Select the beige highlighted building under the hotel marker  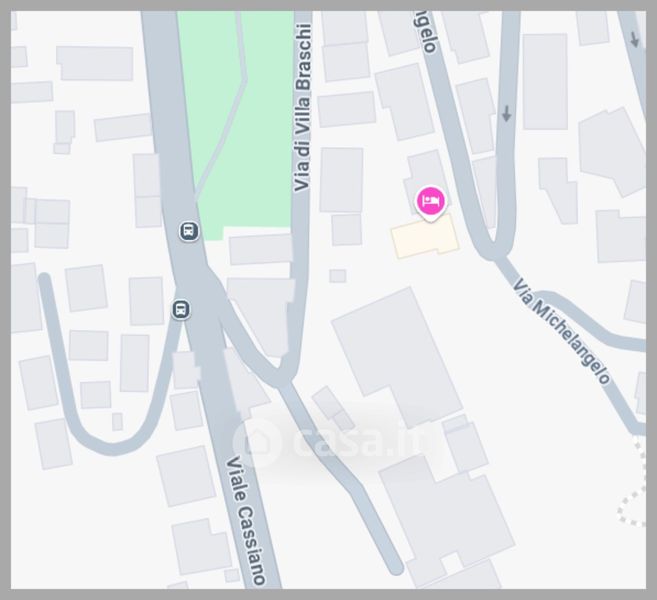pyautogui.click(x=425, y=237)
